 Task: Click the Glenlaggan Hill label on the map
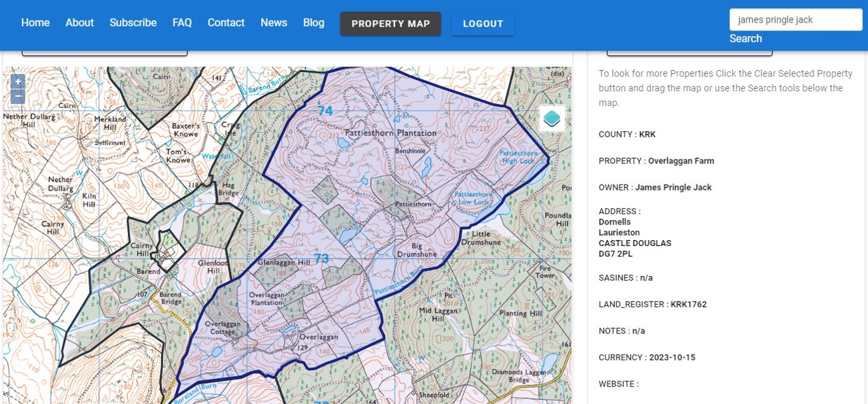tap(284, 263)
